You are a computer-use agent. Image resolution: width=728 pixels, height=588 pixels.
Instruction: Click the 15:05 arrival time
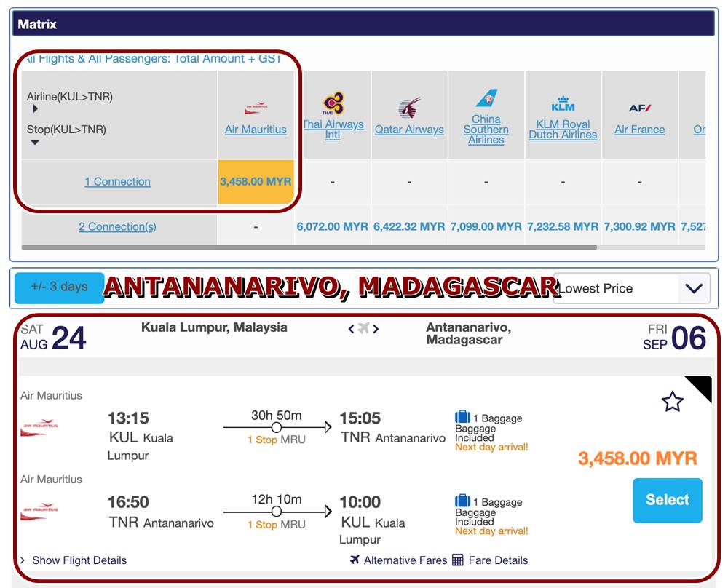360,418
